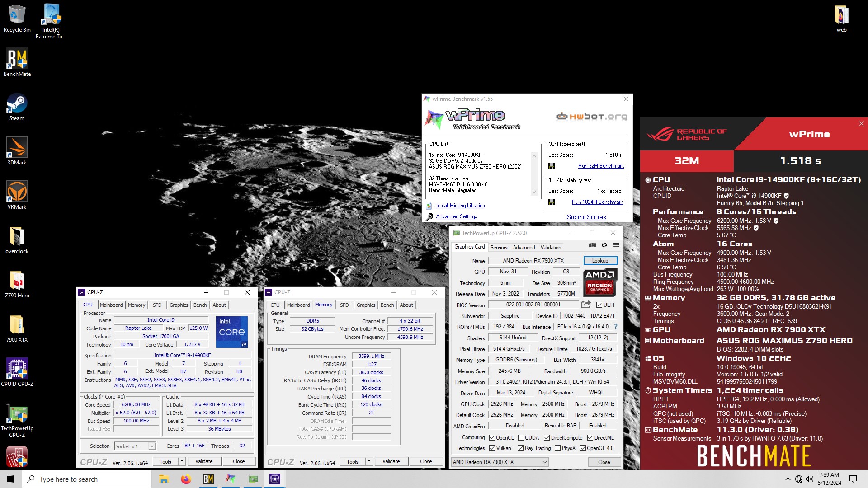
Task: Toggle the Vulkan checkbox
Action: (492, 448)
